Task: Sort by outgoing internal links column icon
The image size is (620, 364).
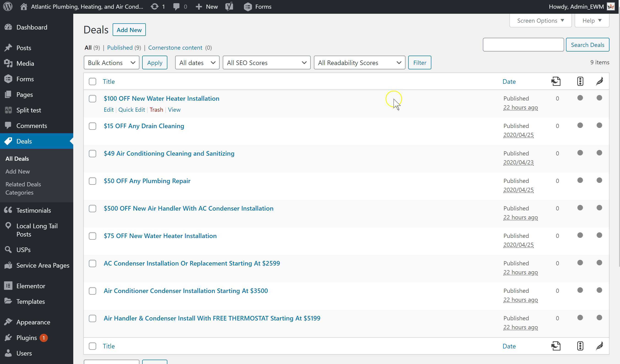Action: point(556,81)
